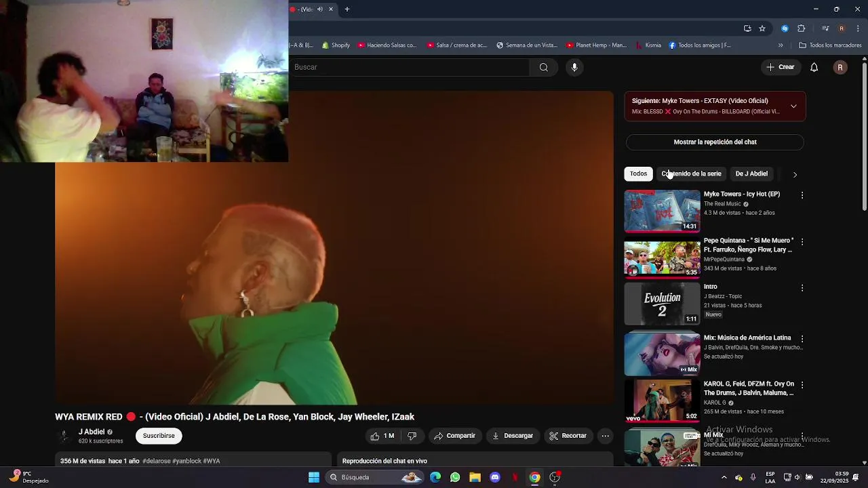Screen dimensions: 868x488
Task: Open Shopify bookmark
Action: [x=336, y=45]
